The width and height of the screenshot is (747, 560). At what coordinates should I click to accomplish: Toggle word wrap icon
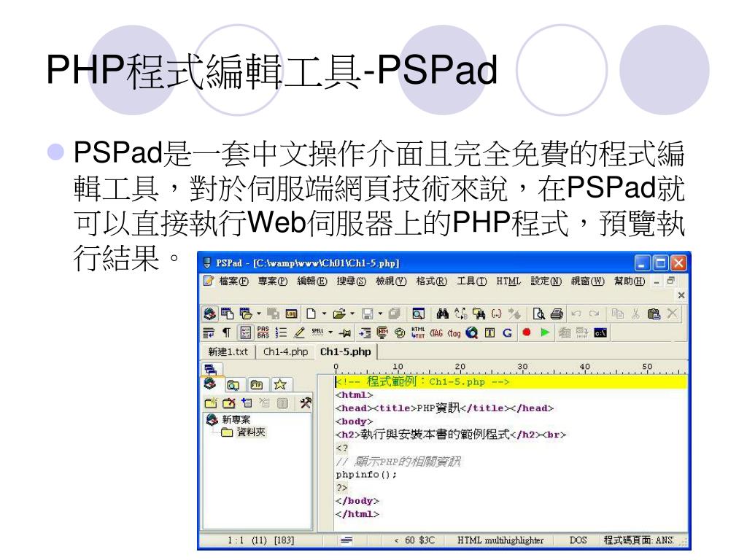209,332
